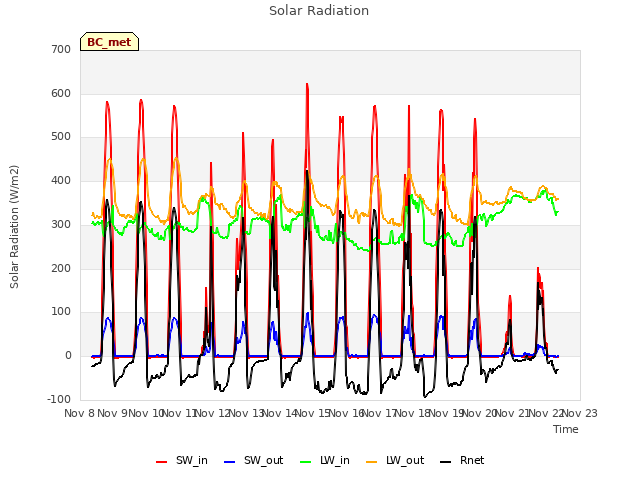Click the Nov 9 x-axis label
The image size is (640, 480).
[x=113, y=413]
